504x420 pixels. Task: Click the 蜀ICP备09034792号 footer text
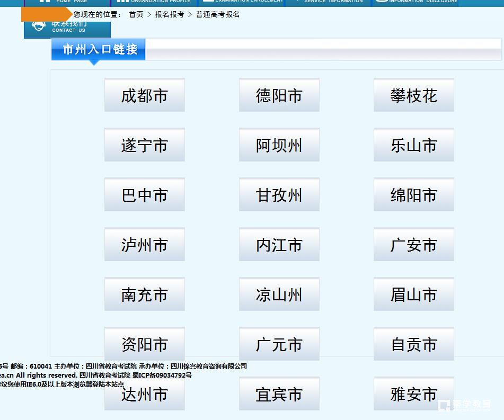pyautogui.click(x=162, y=376)
